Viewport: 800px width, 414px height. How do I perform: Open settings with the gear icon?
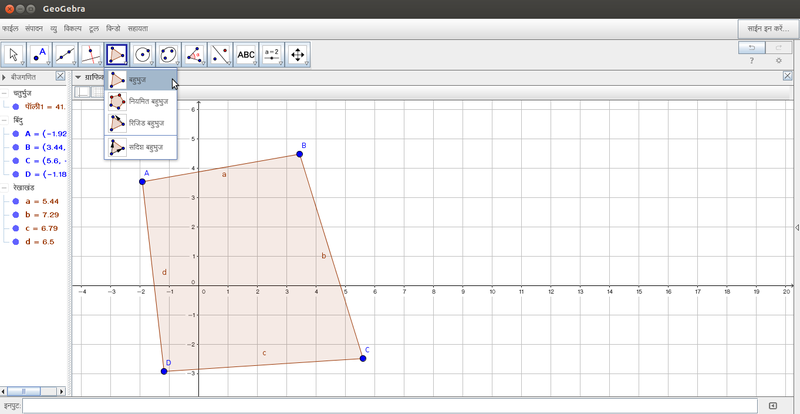[779, 60]
